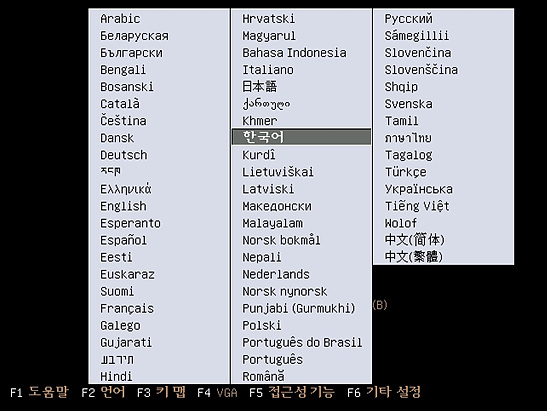Select Български language entry
This screenshot has width=547, height=411.
132,53
